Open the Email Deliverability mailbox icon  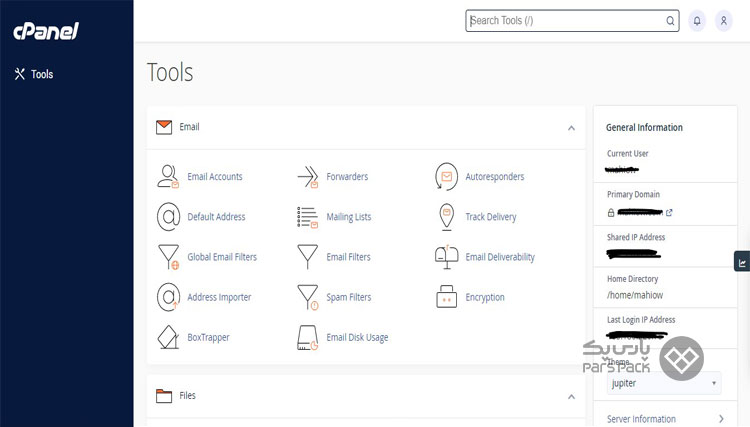pos(446,257)
